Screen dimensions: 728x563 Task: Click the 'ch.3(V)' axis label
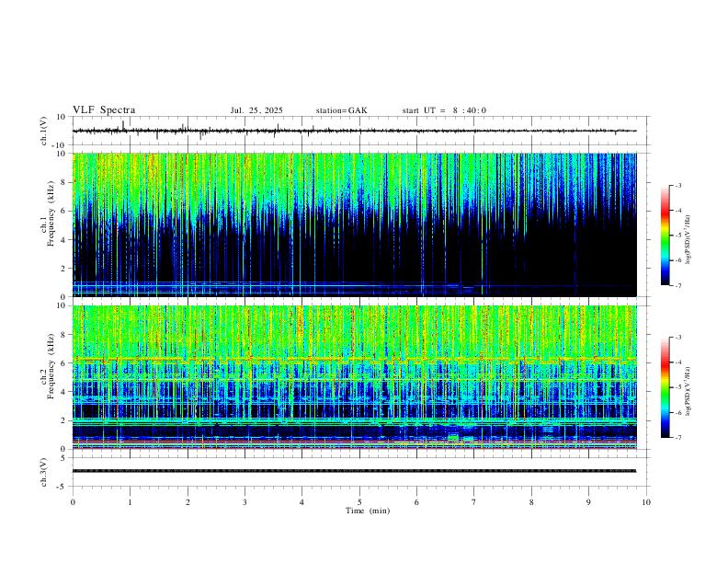click(44, 472)
